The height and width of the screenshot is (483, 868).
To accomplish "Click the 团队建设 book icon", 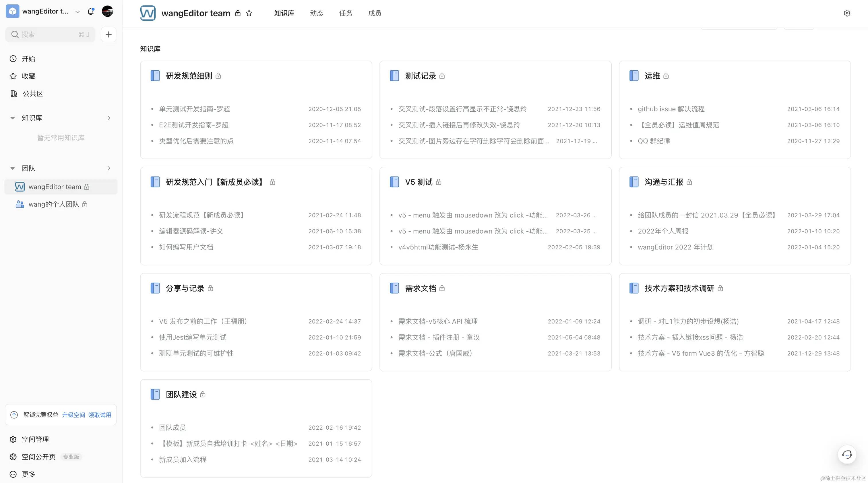I will 155,394.
